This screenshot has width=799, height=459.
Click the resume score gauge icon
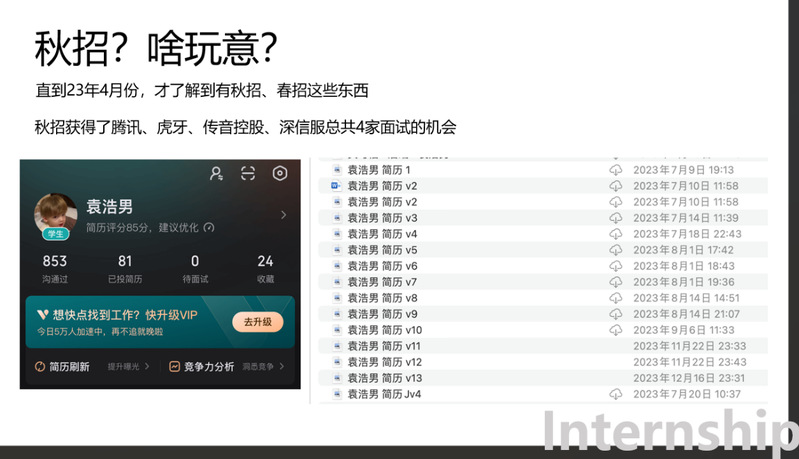(x=208, y=228)
